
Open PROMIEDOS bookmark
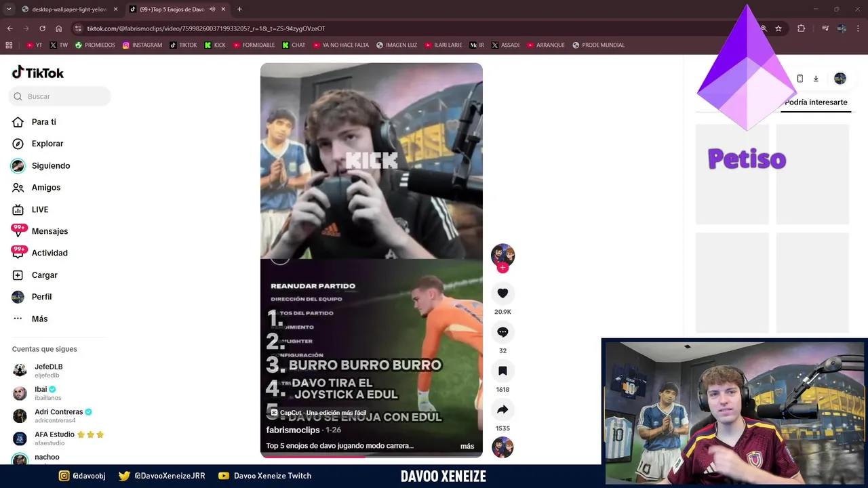coord(95,45)
